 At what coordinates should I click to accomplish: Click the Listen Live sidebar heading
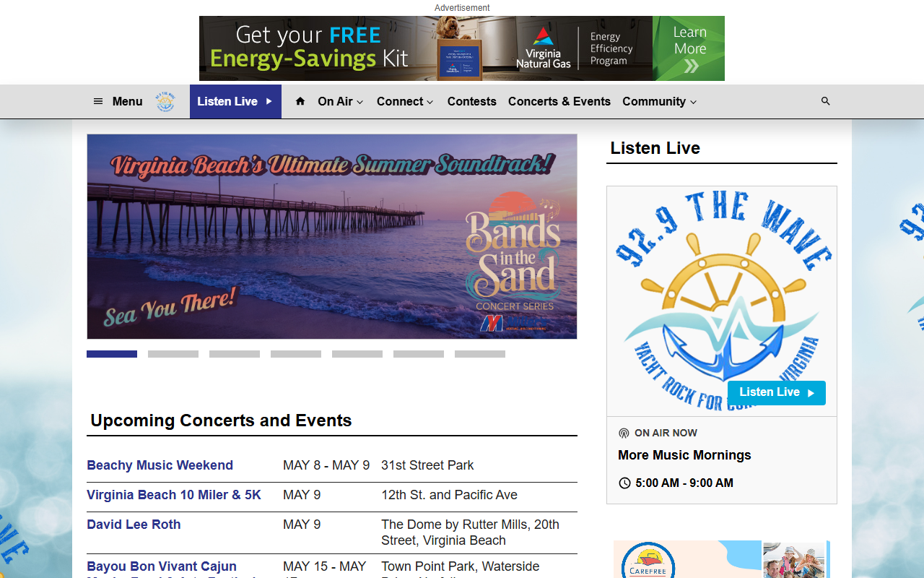click(655, 148)
